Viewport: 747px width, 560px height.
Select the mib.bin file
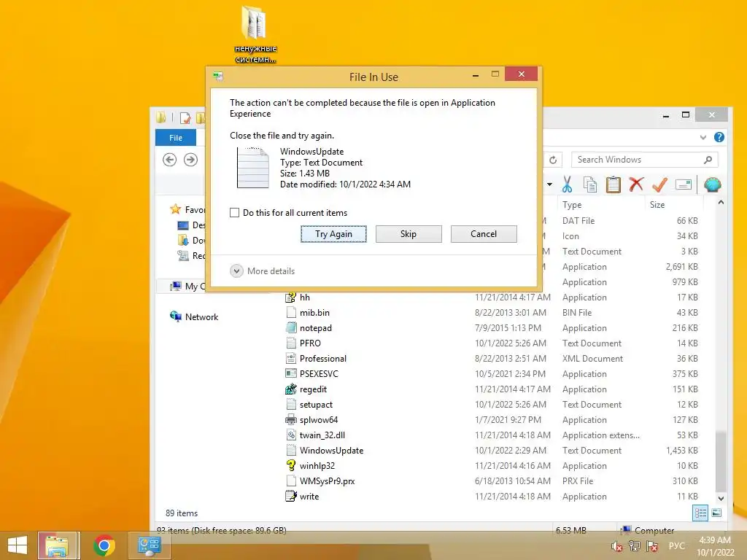coord(491,312)
